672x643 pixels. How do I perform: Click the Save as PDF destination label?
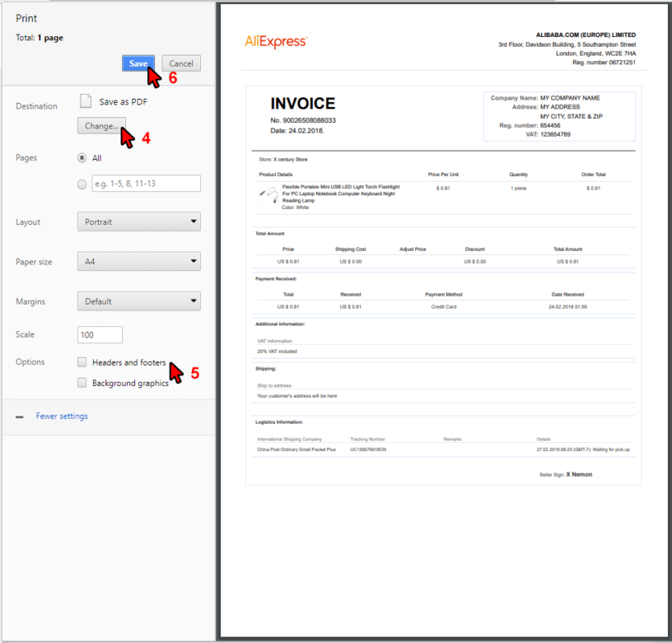[124, 102]
